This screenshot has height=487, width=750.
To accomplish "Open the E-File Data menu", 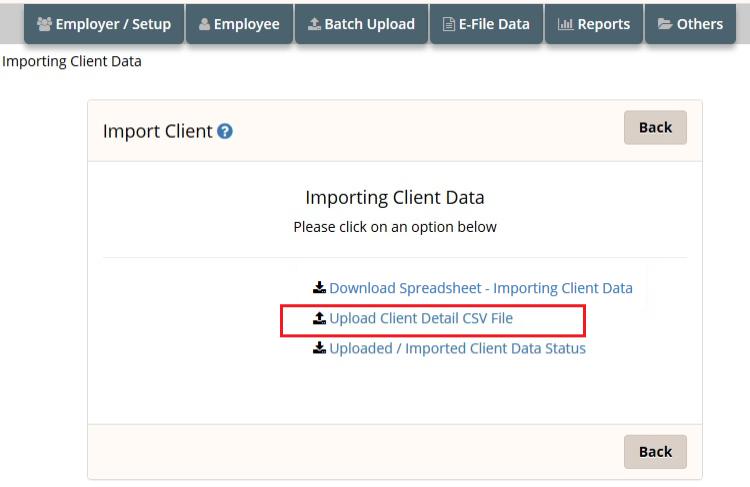I will (486, 24).
